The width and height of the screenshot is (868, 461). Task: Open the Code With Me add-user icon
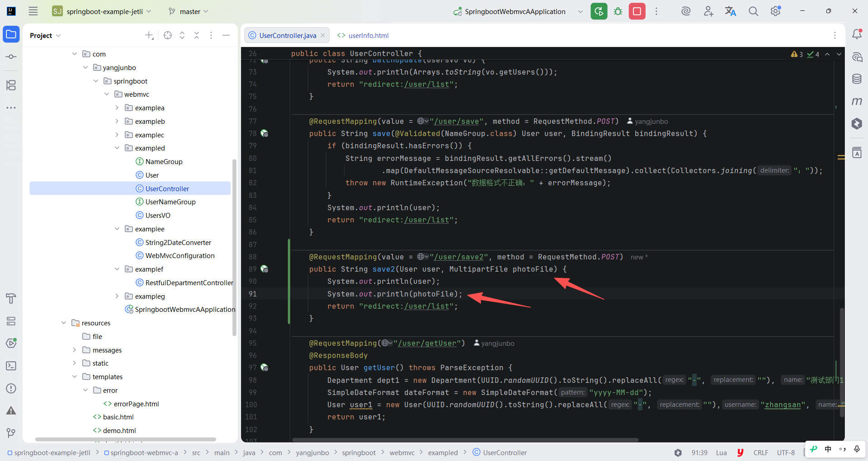[x=708, y=11]
